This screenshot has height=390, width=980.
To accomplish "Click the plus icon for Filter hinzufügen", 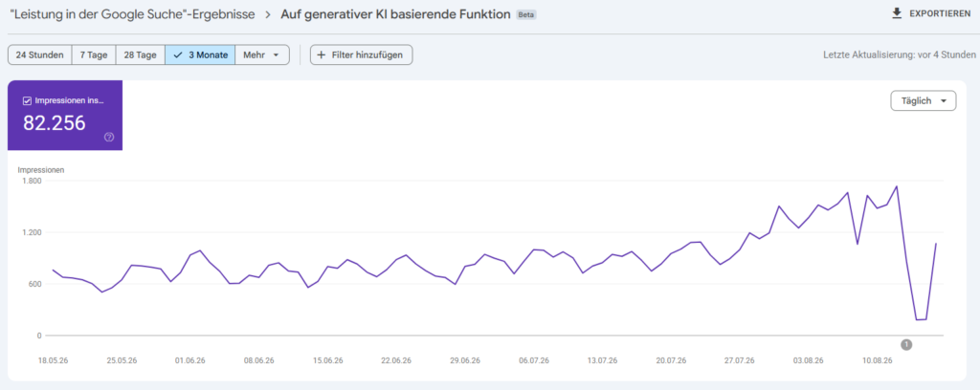I will [x=322, y=54].
